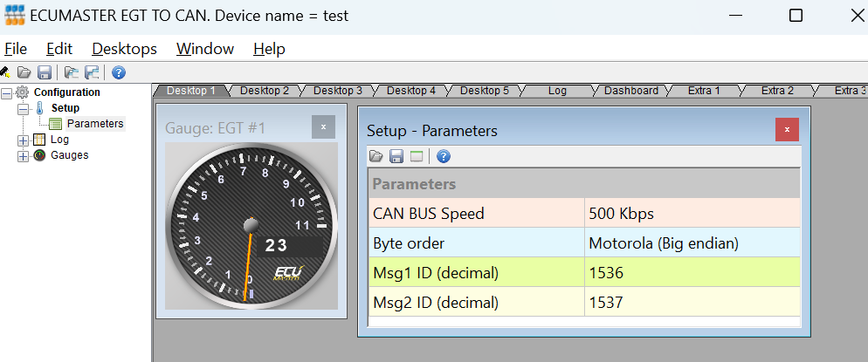Switch to the Log tab
This screenshot has width=868, height=362.
click(x=557, y=91)
